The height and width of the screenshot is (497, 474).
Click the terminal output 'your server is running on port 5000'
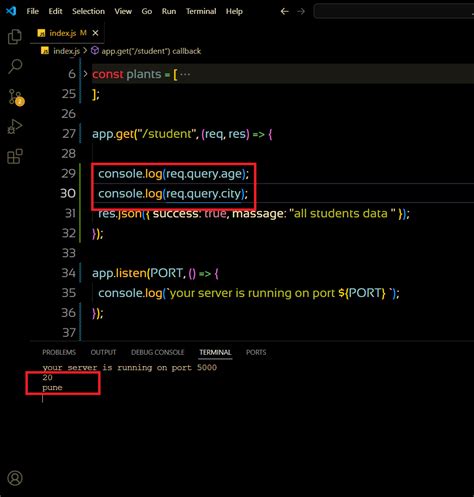pyautogui.click(x=129, y=367)
